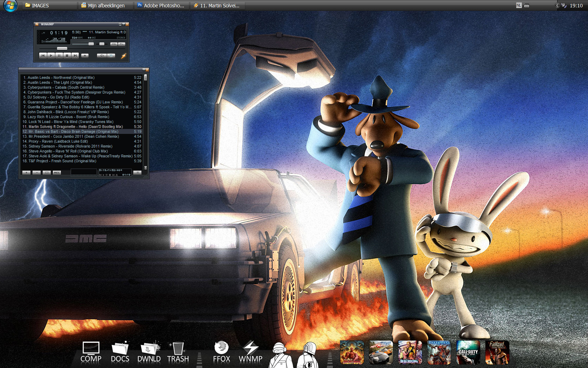
Task: Open the Winamp title-bar menu icon
Action: tap(36, 24)
